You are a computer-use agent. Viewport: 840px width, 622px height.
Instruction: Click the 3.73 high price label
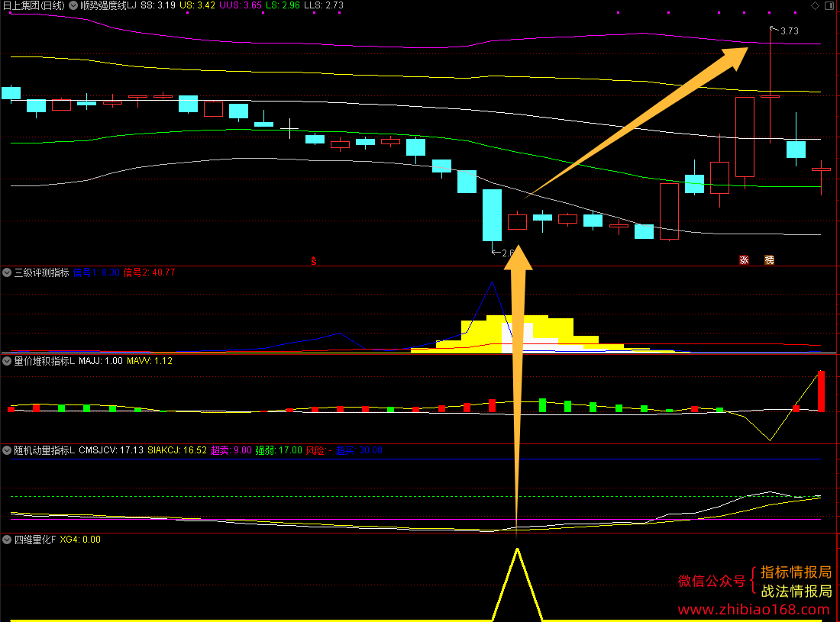click(x=789, y=31)
